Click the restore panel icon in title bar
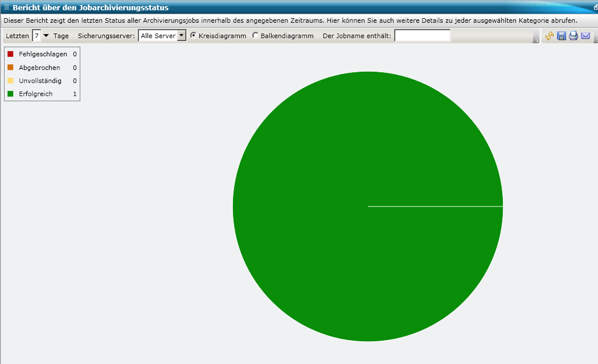The width and height of the screenshot is (598, 364). pos(596,7)
